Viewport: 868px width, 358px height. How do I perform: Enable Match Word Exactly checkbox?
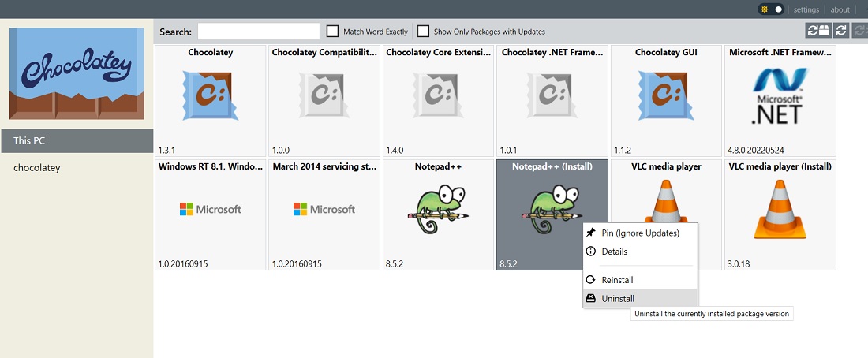pyautogui.click(x=332, y=32)
